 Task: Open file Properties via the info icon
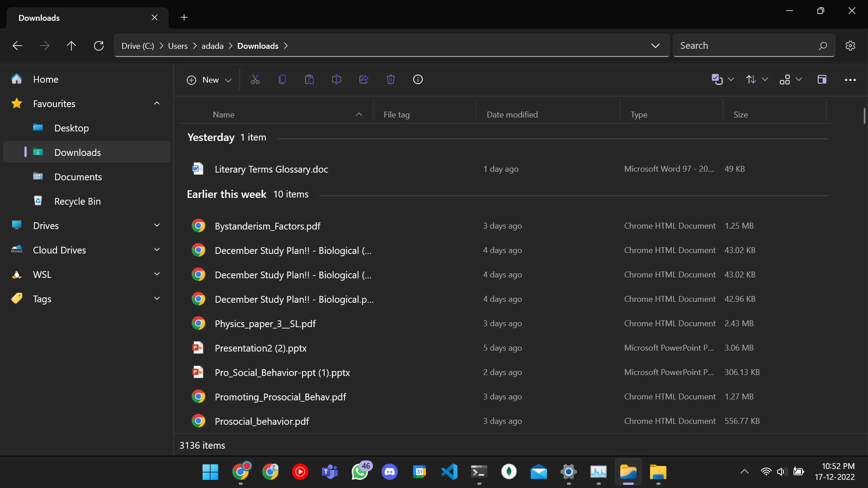click(x=418, y=79)
